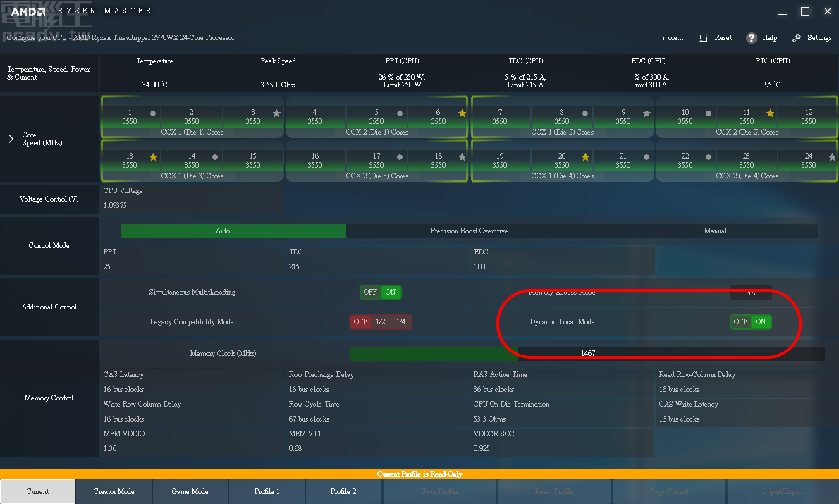This screenshot has height=504, width=839.
Task: Click the CPU Voltage value 1.09375
Action: (115, 205)
